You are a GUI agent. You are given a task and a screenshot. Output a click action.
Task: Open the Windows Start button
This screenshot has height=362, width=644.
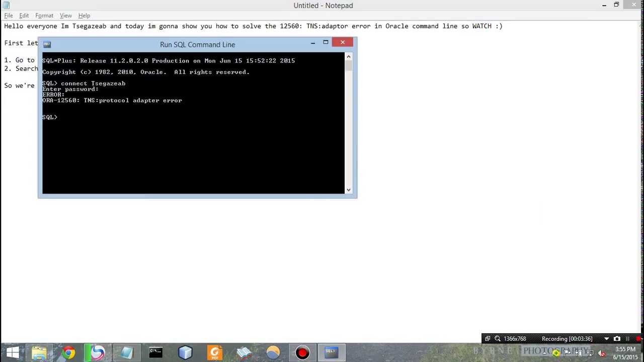[x=13, y=352]
